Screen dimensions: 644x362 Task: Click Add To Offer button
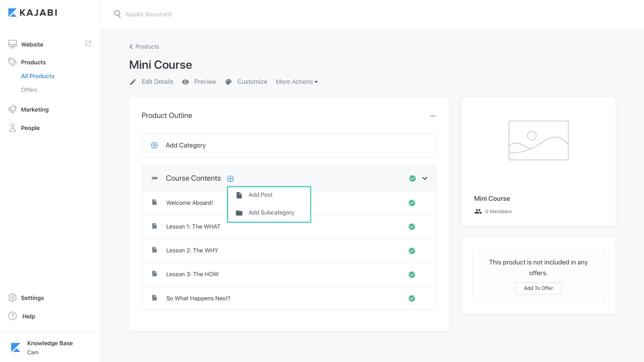538,288
